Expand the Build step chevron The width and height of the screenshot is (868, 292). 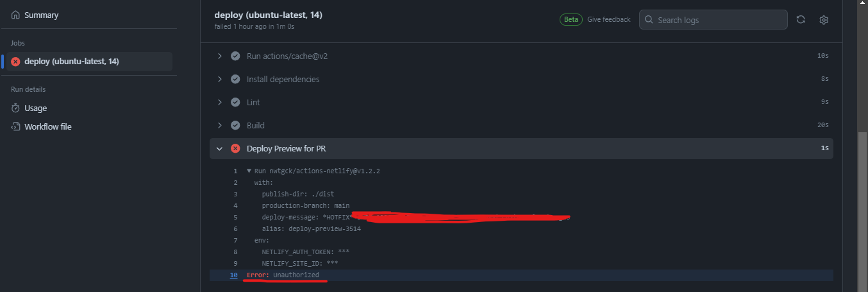(219, 125)
